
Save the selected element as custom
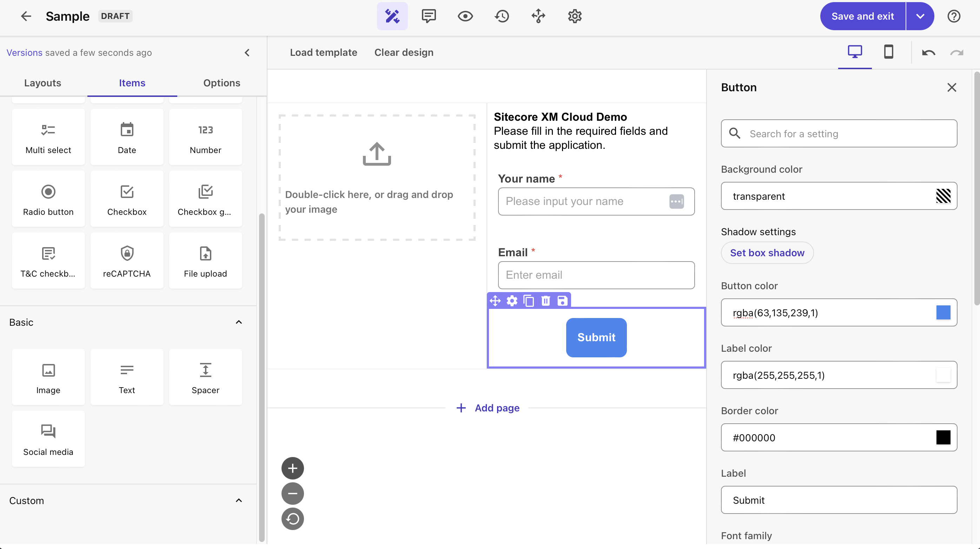coord(562,301)
